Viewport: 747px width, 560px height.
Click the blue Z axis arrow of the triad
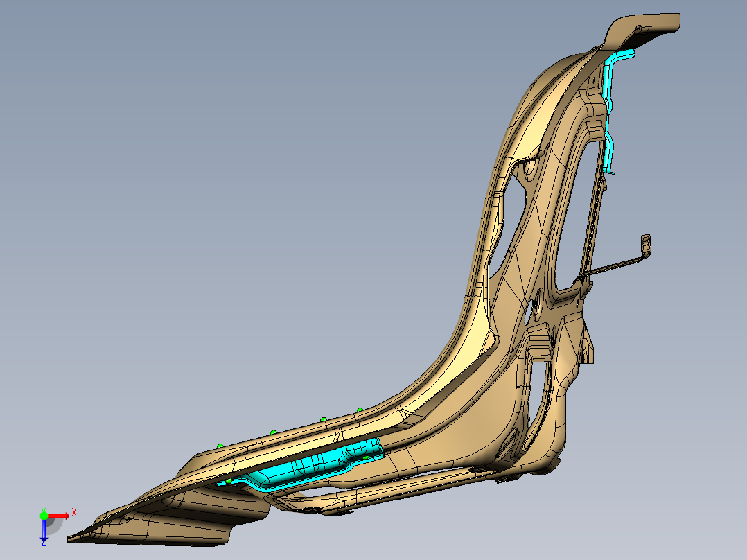[x=44, y=530]
